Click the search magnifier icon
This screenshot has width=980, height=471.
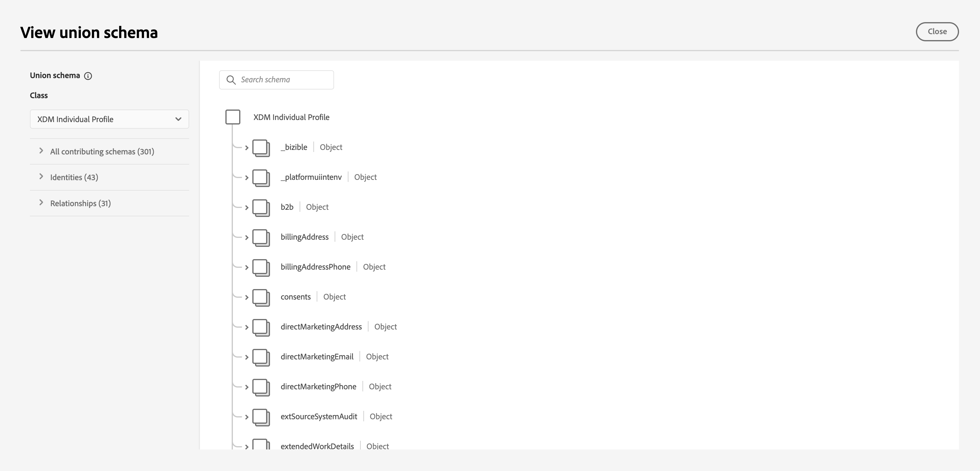click(231, 80)
